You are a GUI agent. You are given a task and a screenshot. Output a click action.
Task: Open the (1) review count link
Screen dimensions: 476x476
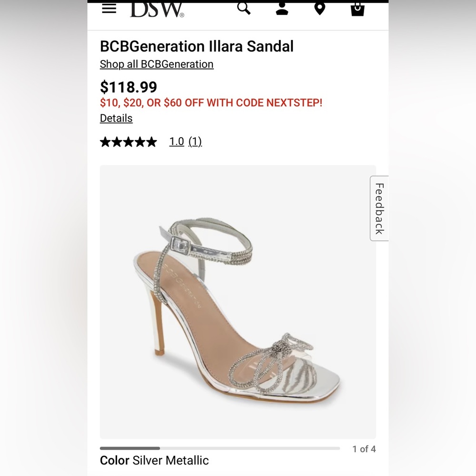coord(195,141)
